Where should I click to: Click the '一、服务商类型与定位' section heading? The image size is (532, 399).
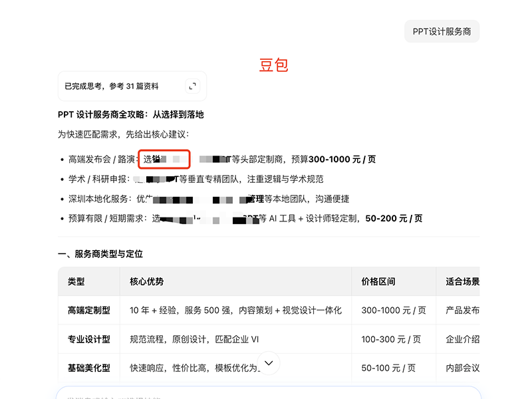100,254
